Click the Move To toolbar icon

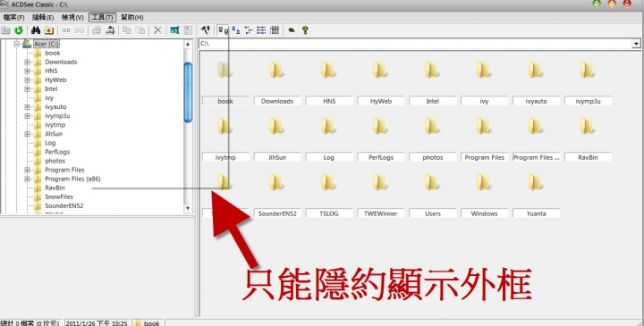coord(140,30)
